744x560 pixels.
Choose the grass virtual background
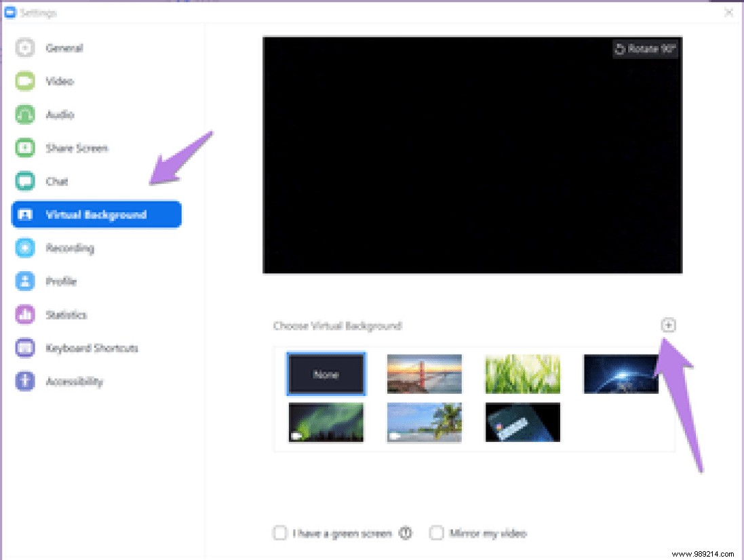pos(522,374)
